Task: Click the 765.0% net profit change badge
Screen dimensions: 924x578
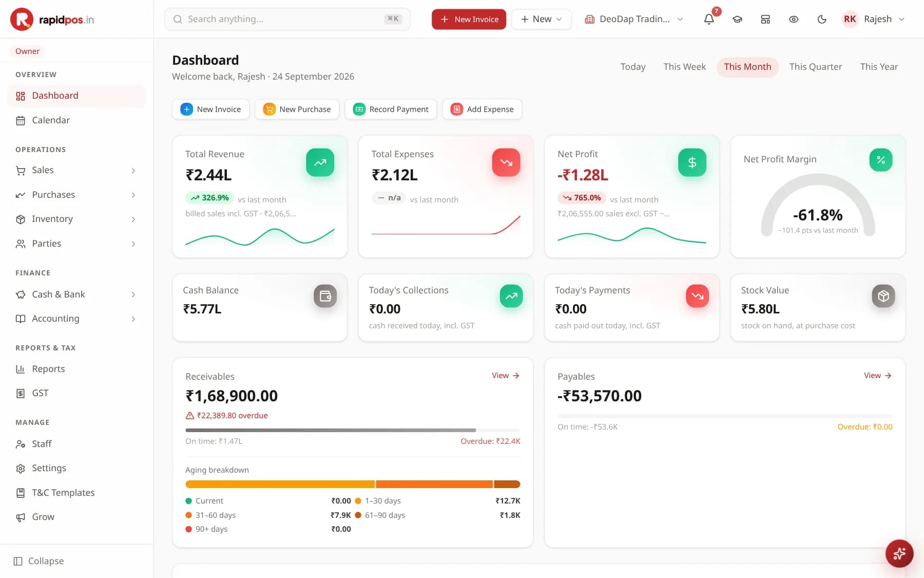Action: tap(582, 198)
